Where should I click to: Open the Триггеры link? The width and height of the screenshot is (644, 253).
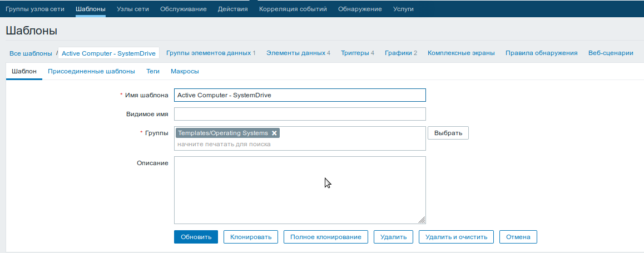(x=358, y=53)
